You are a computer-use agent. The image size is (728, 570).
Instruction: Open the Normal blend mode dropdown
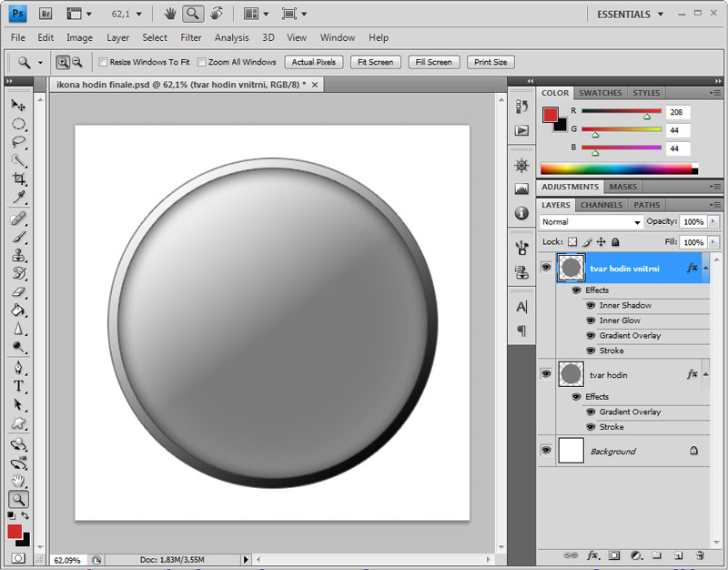[591, 222]
